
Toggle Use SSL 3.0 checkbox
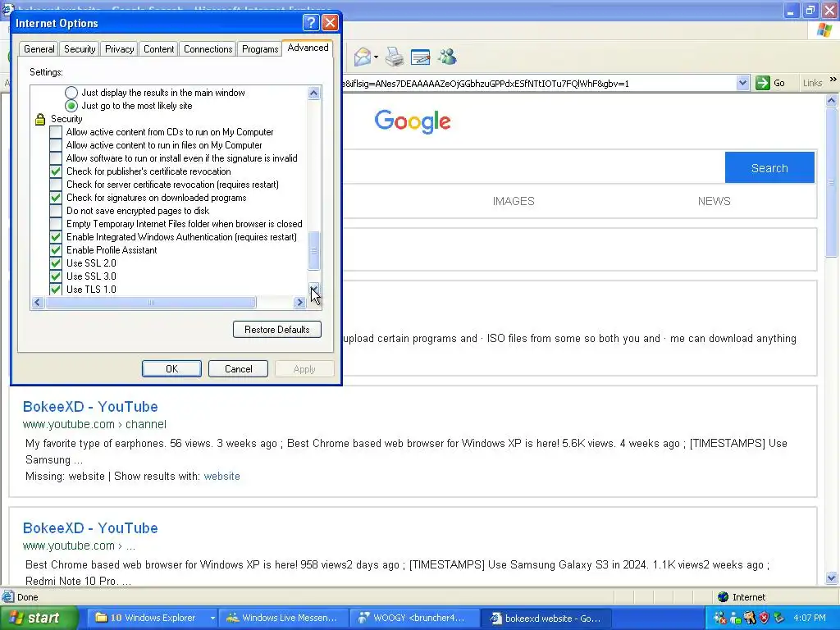tap(56, 276)
